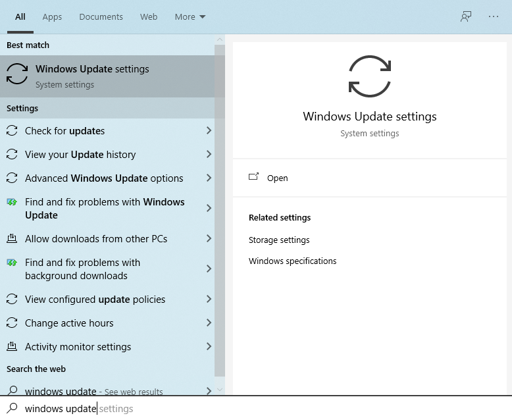The height and width of the screenshot is (420, 512).
Task: Click troubleshooter icon for background downloads problems
Action: [x=12, y=263]
